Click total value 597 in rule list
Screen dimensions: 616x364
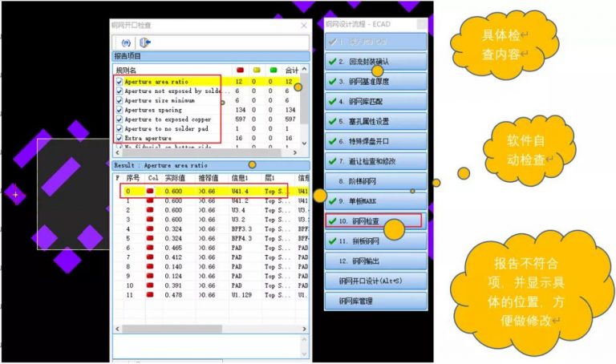(x=290, y=119)
